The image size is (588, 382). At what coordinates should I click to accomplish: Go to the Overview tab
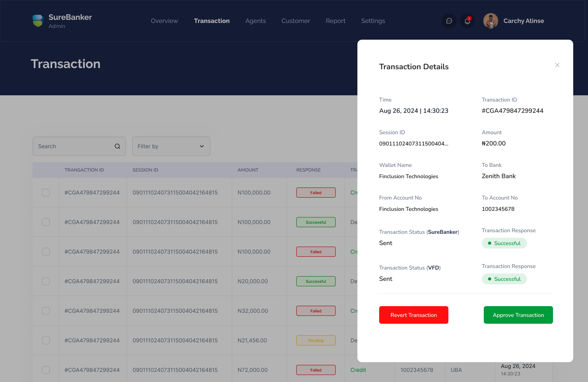tap(164, 21)
